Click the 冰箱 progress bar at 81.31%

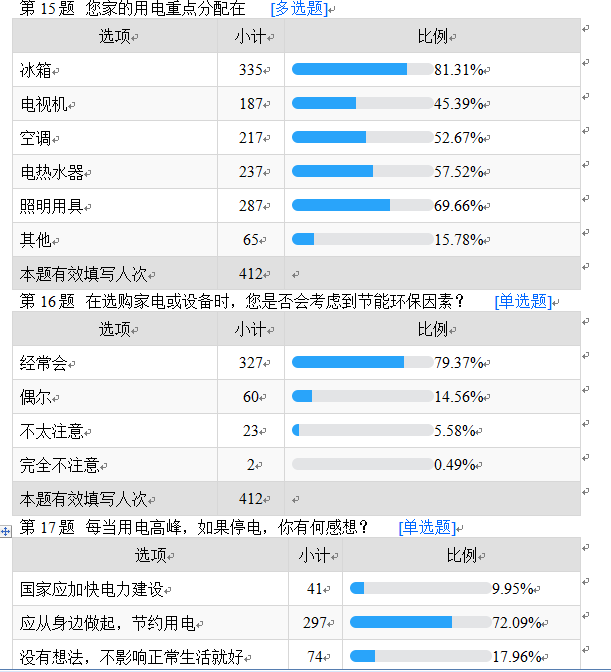coord(362,69)
